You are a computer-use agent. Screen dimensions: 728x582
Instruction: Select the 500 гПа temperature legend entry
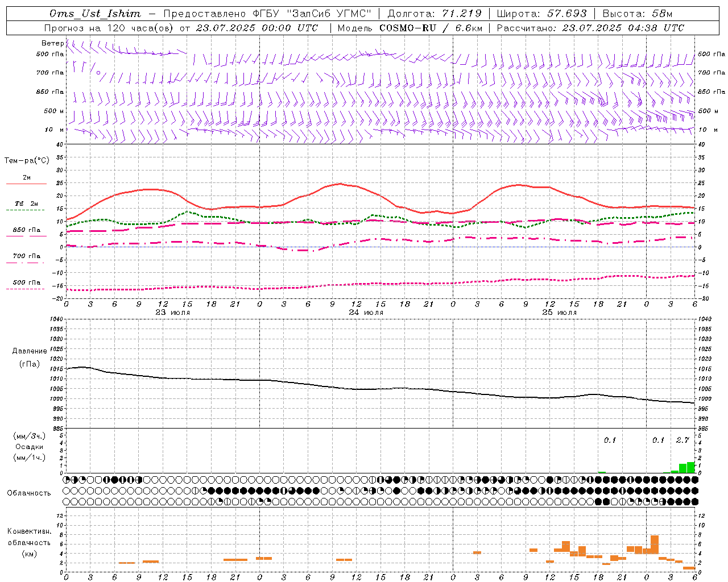(27, 282)
